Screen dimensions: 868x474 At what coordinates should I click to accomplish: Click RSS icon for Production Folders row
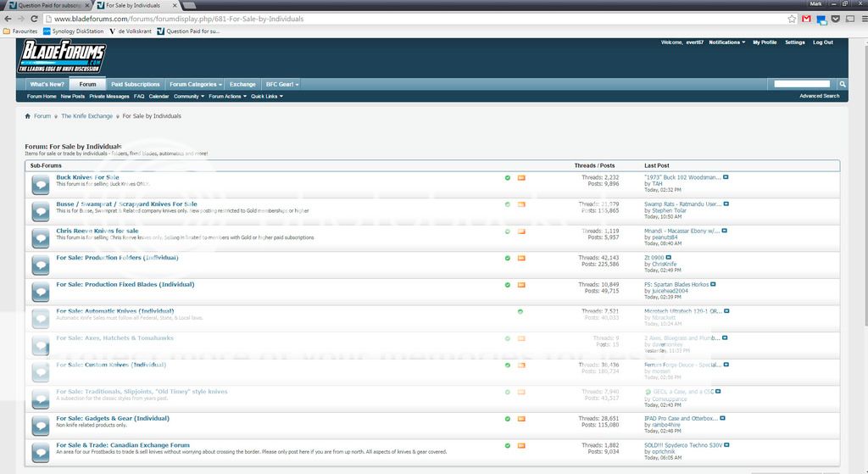[x=521, y=258]
